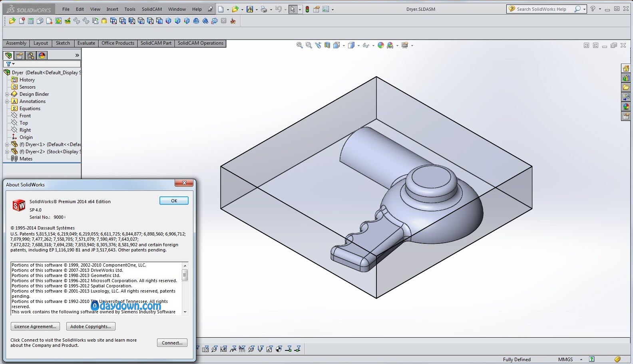Click the Previous View icon
633x364 pixels.
318,45
